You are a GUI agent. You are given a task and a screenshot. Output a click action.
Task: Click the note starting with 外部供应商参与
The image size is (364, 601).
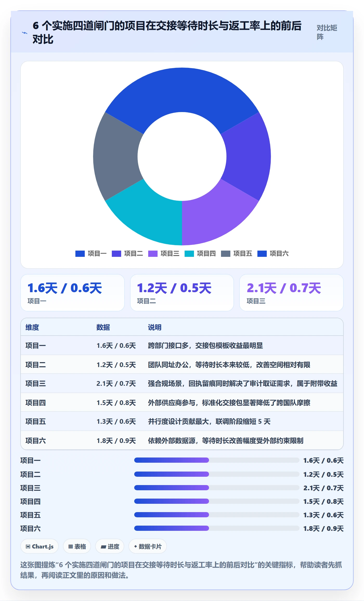point(229,403)
